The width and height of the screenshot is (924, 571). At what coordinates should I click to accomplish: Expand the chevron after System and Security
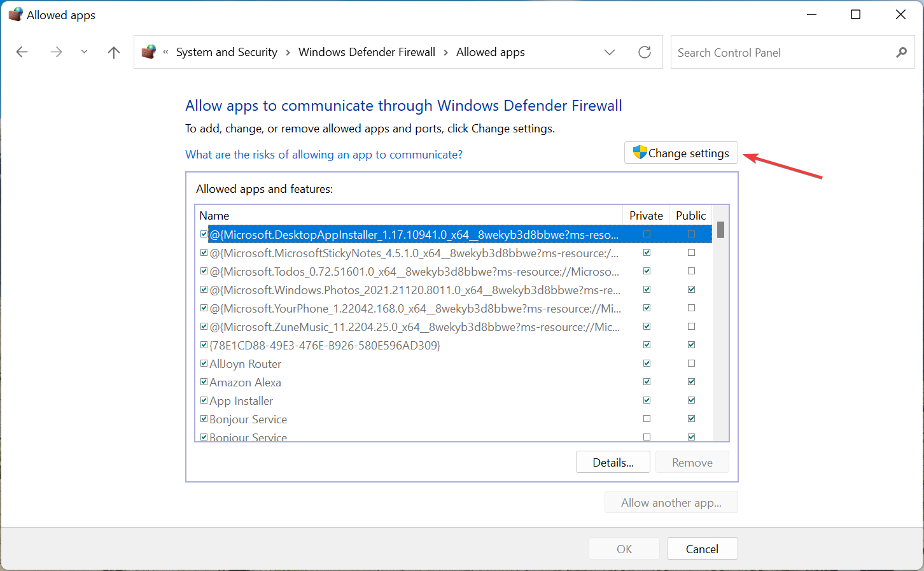[x=288, y=52]
